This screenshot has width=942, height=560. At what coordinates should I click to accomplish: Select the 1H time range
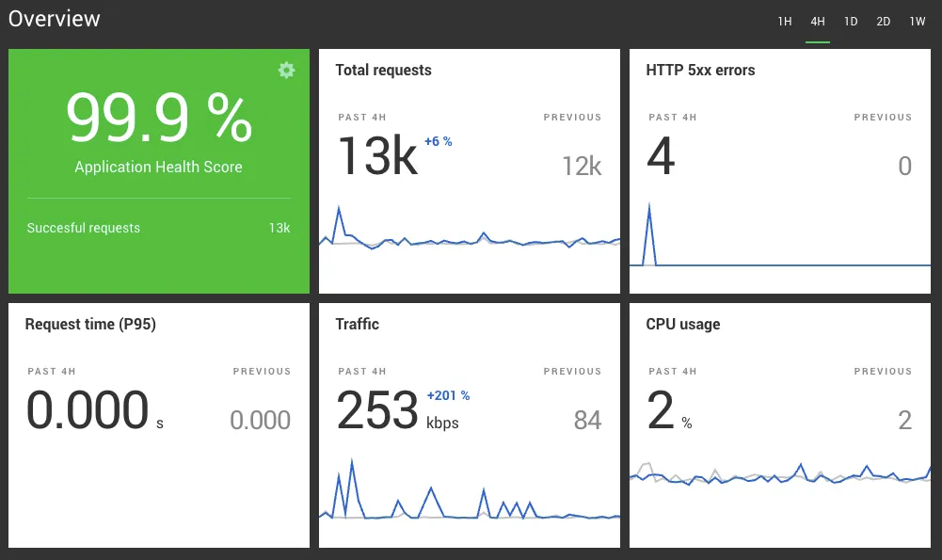pos(785,21)
